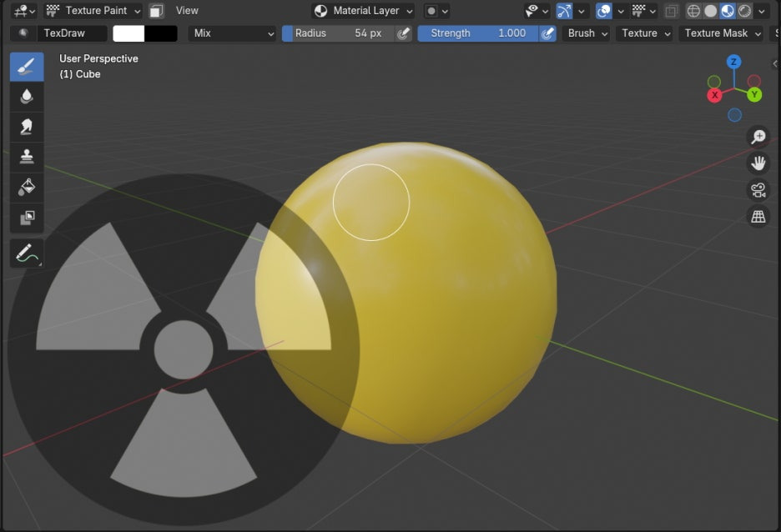Open the View menu

point(187,11)
